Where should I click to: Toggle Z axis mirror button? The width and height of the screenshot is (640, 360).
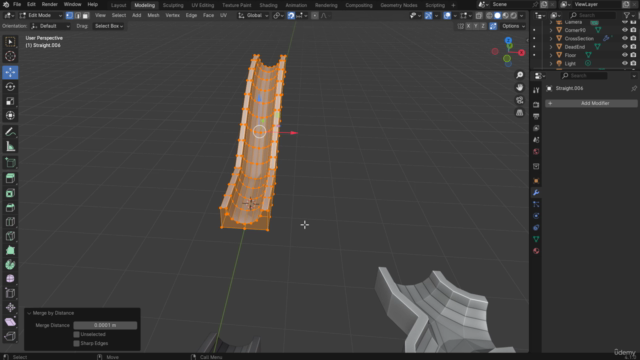[483, 26]
